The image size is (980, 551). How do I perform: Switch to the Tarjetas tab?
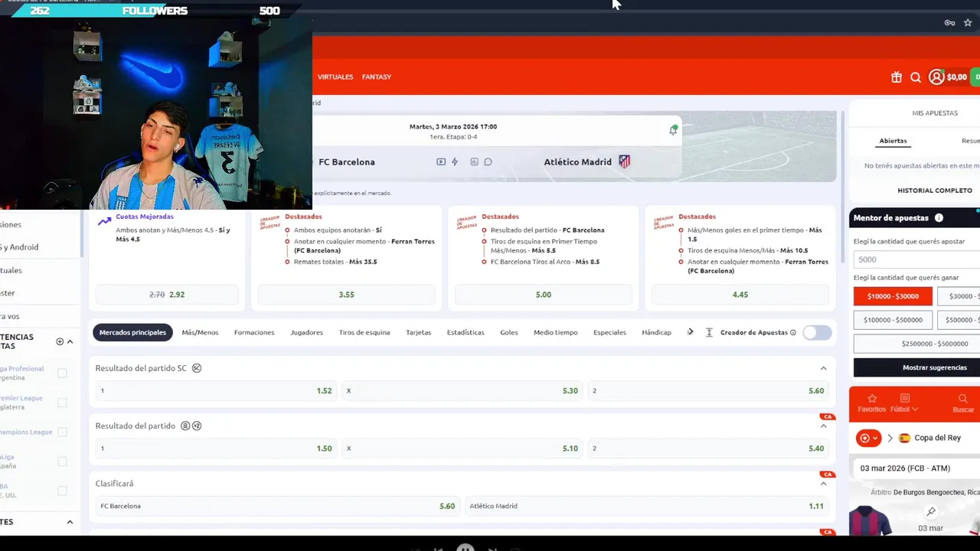(419, 332)
